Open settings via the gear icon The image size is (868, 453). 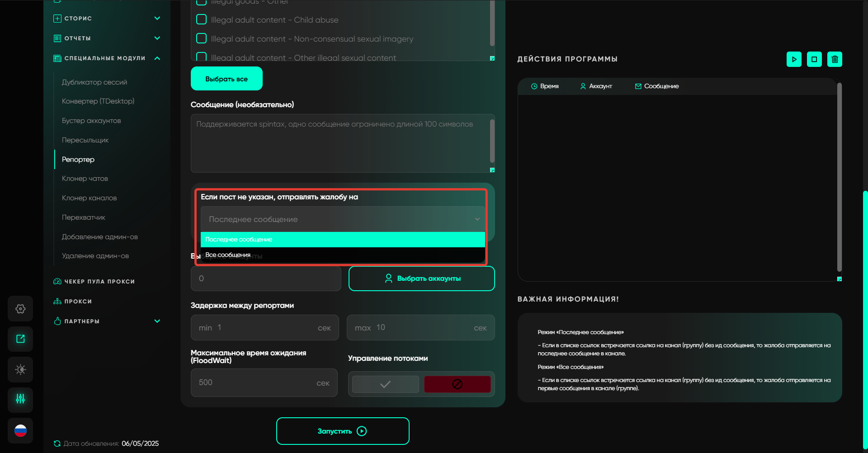click(20, 309)
